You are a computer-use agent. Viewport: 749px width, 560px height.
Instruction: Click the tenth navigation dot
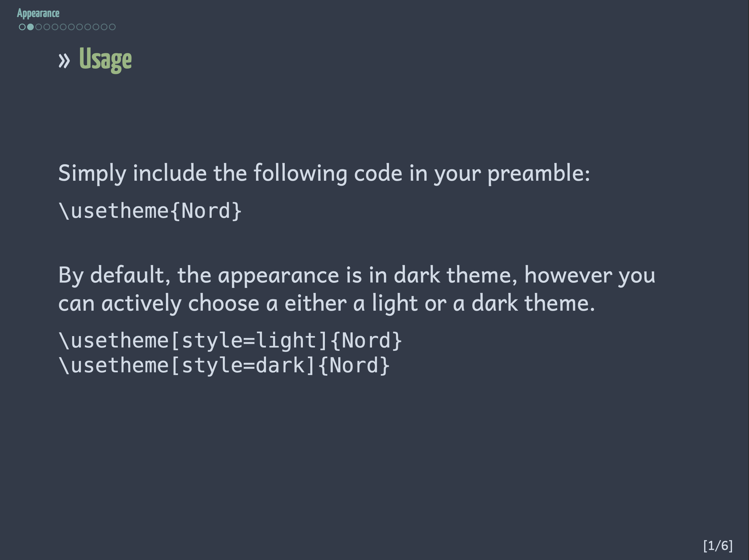coord(96,27)
